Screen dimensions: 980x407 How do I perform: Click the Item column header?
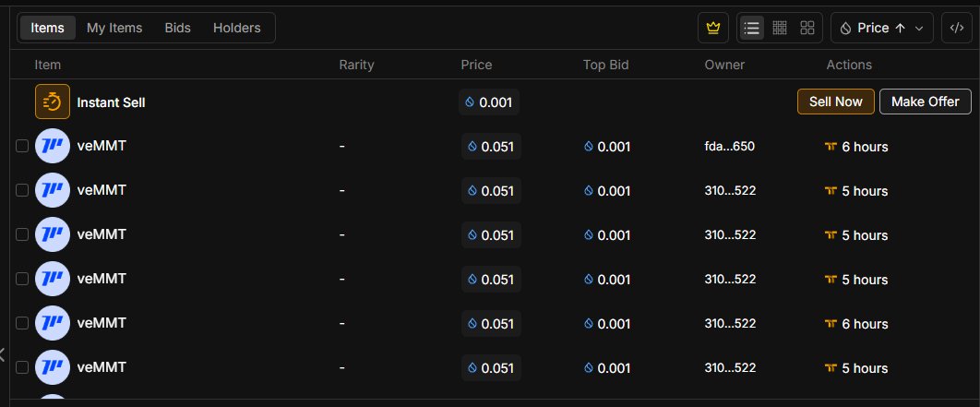click(x=47, y=65)
